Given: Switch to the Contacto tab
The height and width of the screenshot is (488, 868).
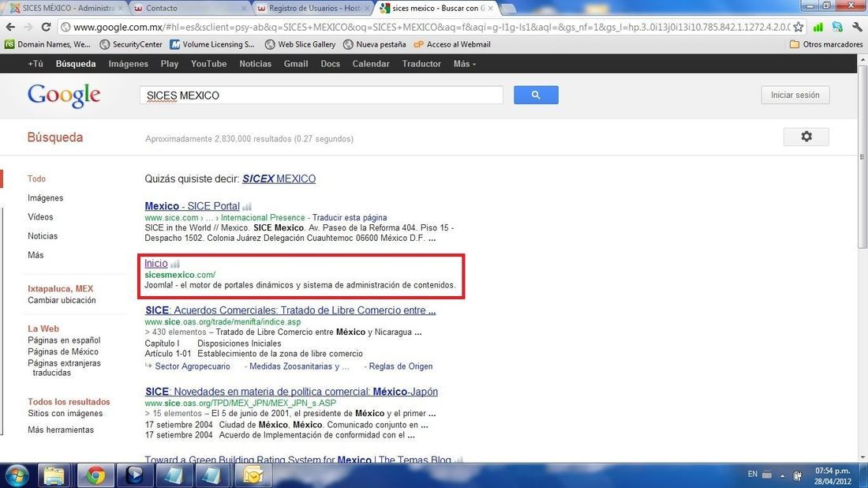Looking at the screenshot, I should [x=189, y=9].
